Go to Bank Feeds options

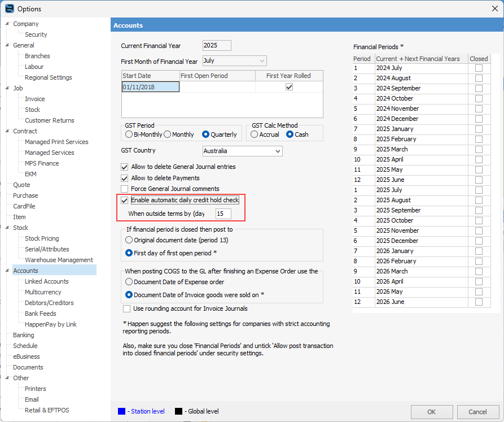point(41,314)
